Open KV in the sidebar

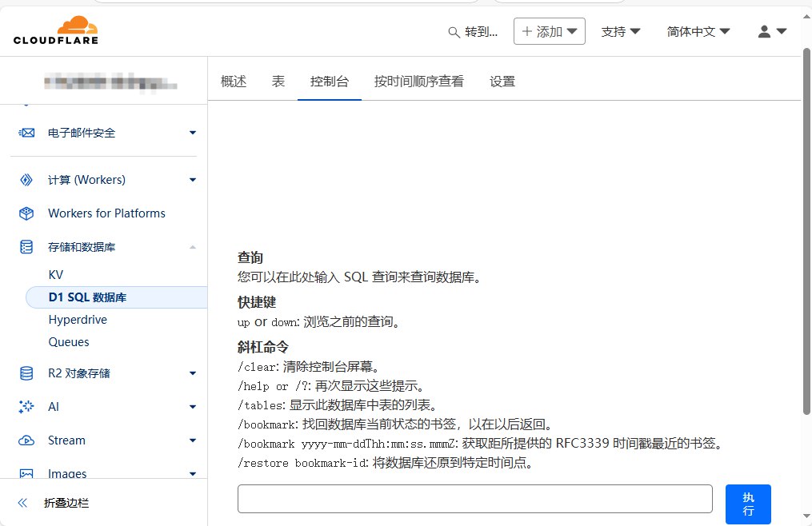56,275
